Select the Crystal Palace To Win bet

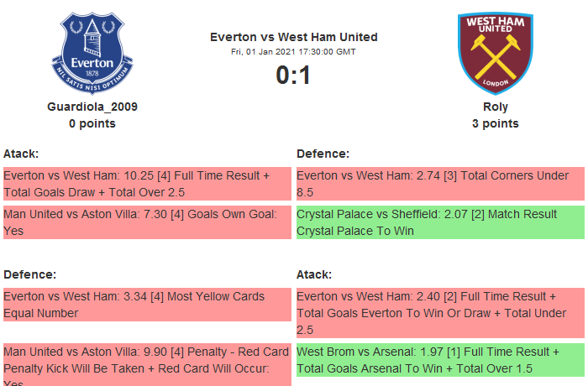point(439,222)
